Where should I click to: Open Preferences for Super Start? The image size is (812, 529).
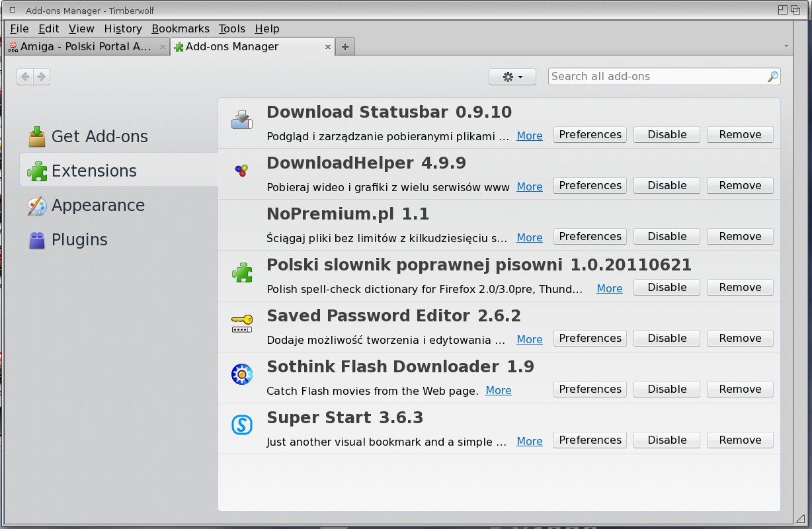(590, 440)
